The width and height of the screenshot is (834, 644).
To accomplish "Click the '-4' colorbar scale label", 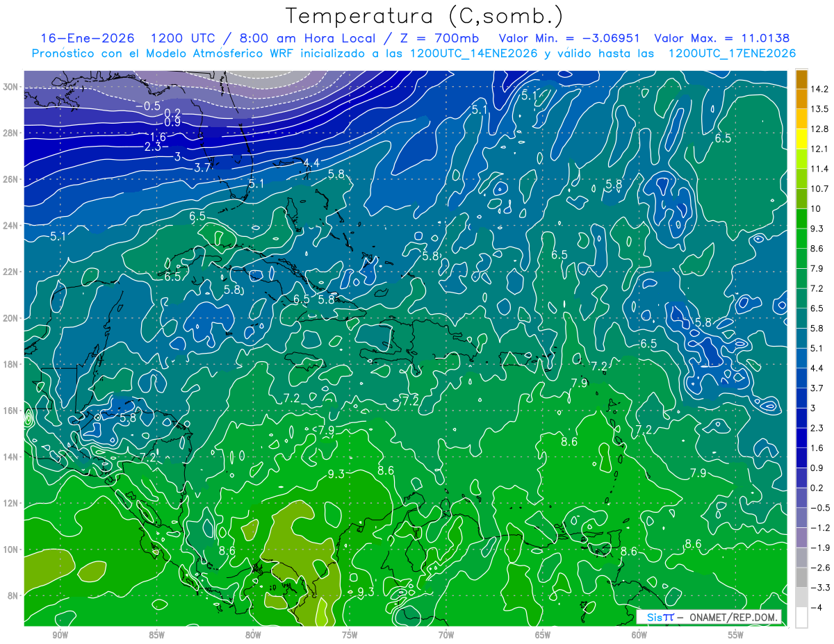I will pos(817,607).
